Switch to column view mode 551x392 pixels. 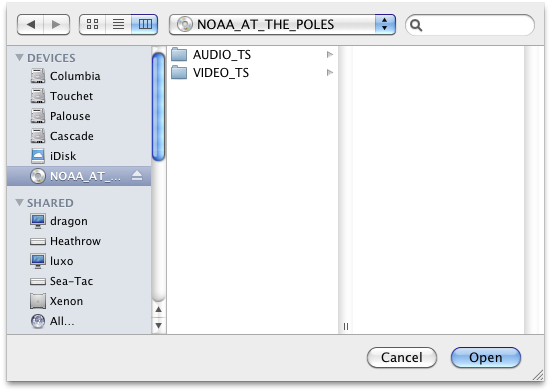click(145, 25)
